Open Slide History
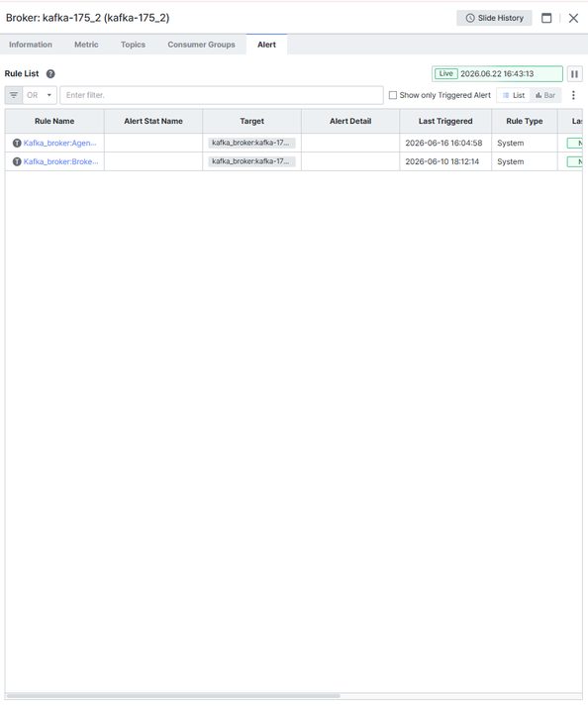The height and width of the screenshot is (706, 588). click(x=494, y=18)
